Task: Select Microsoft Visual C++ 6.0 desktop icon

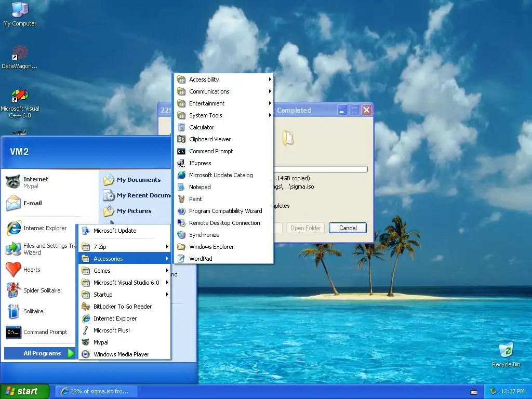Action: (20, 103)
